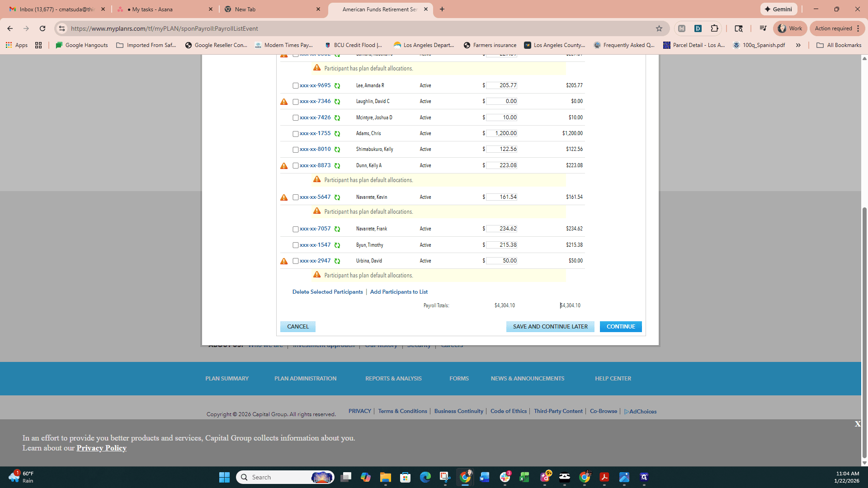Bookmark page with the star icon
868x488 pixels.
tap(659, 28)
